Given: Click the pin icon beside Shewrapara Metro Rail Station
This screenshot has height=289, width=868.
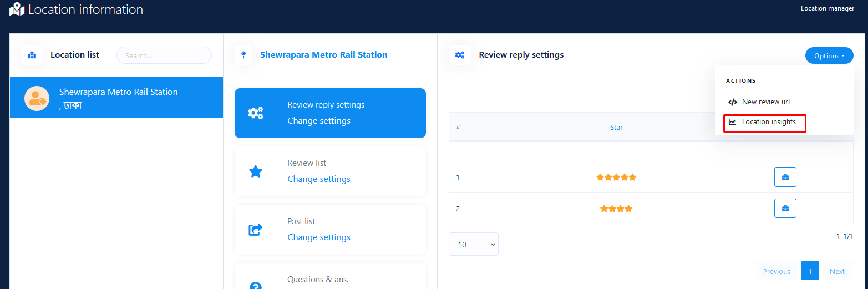Looking at the screenshot, I should coord(243,55).
